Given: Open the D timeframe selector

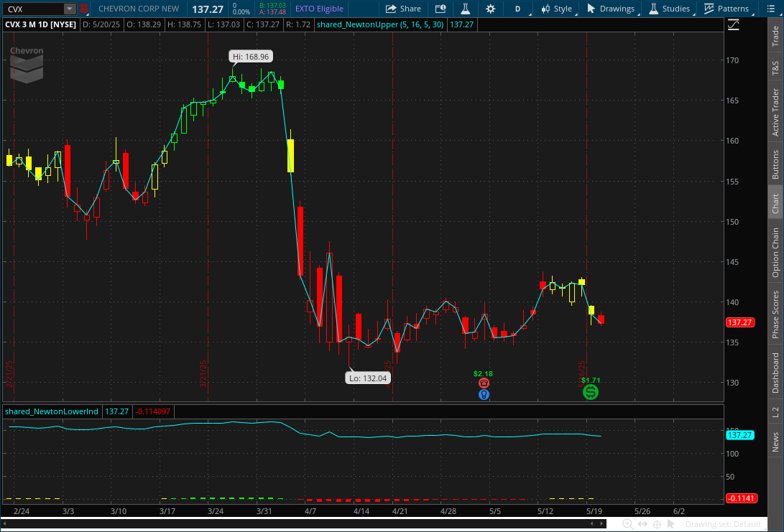Looking at the screenshot, I should click(x=519, y=9).
